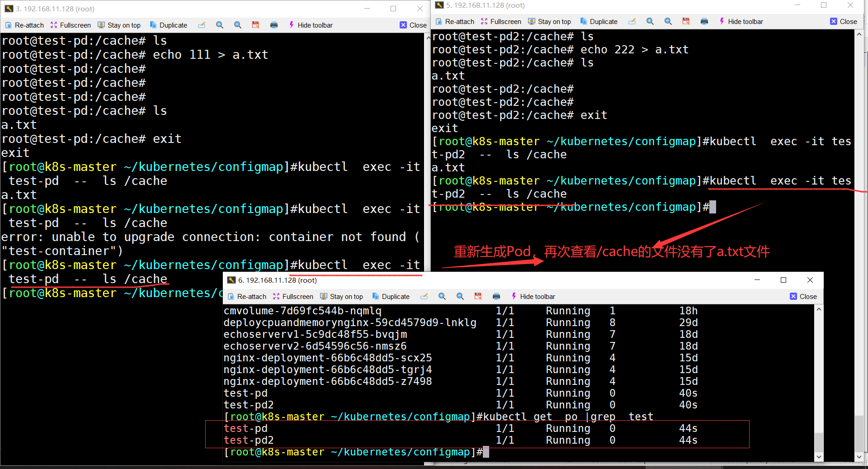Screen dimensions: 868x469
Task: Hide toolbar in window 6
Action: [x=533, y=297]
